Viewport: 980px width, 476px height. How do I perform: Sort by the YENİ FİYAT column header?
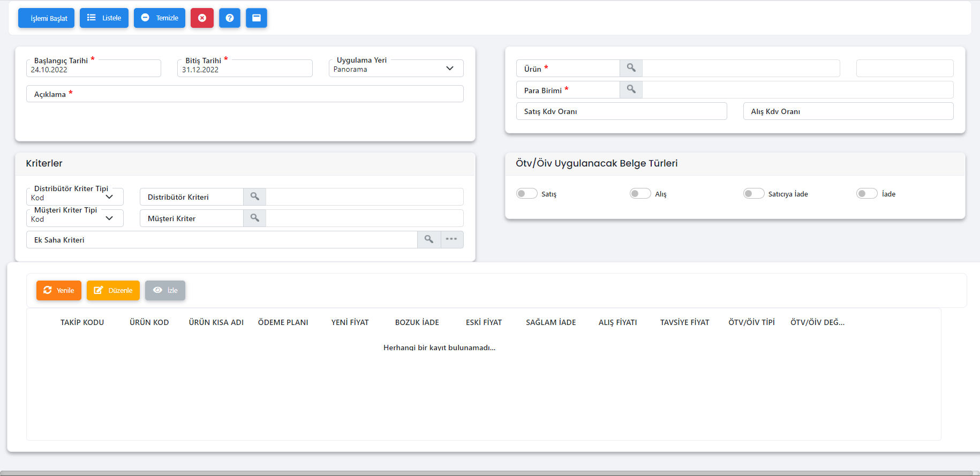[350, 322]
